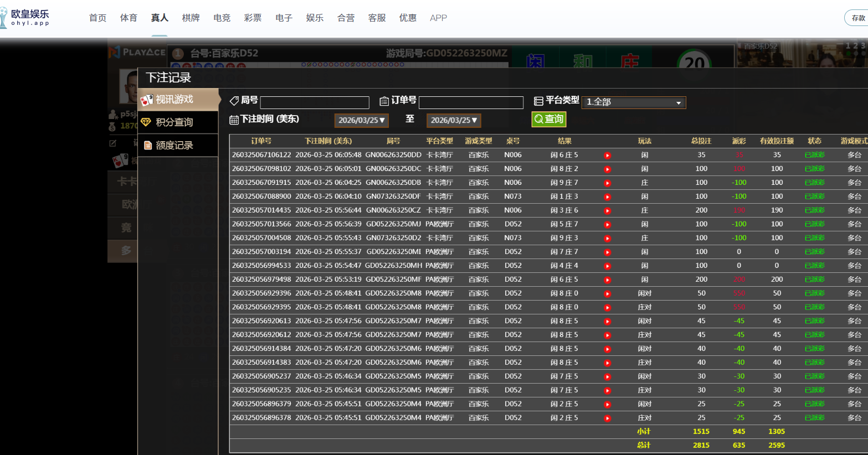Click the document icon beside 额度记录
This screenshot has height=455, width=868.
click(x=148, y=146)
